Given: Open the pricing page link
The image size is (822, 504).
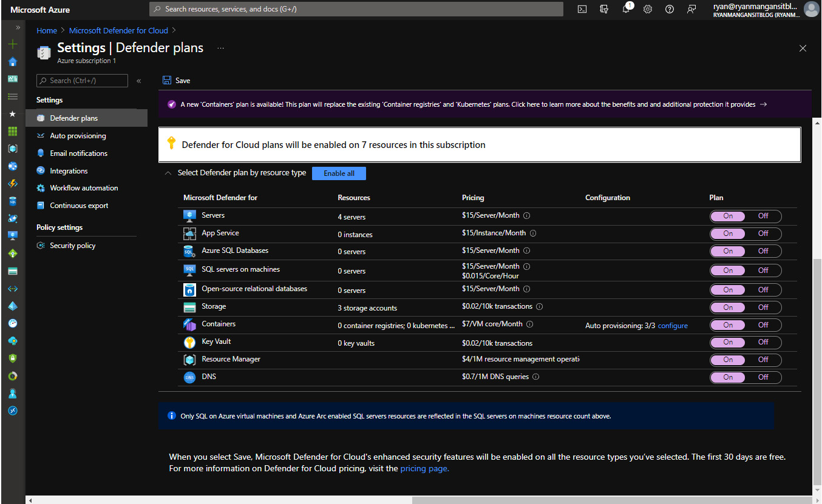Looking at the screenshot, I should 424,468.
